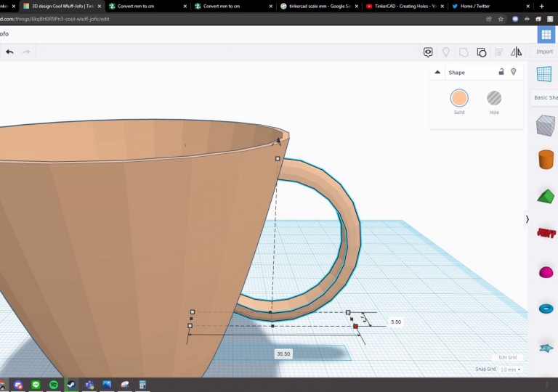
Task: Toggle hide selected lightbulb in Shape panel
Action: pos(513,72)
